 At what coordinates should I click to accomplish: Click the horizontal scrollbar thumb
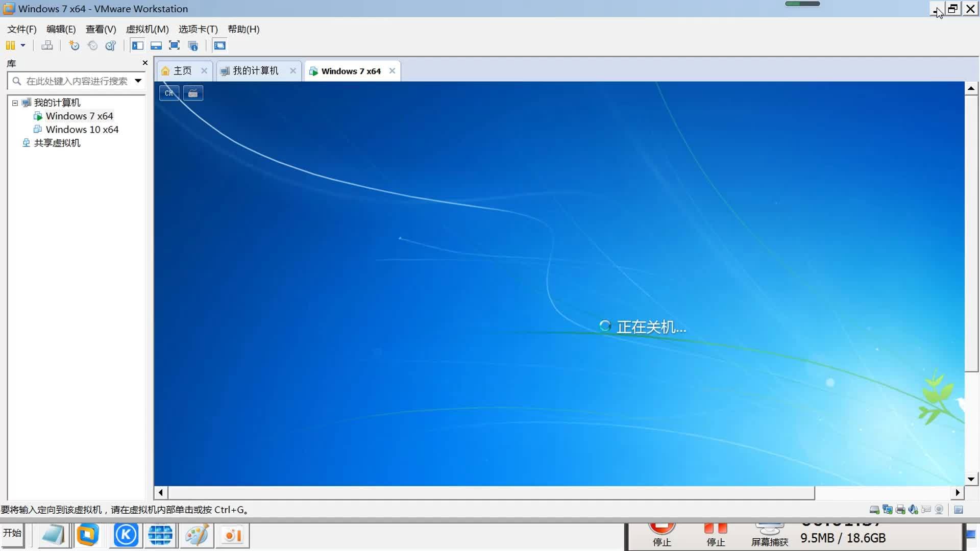(x=491, y=492)
